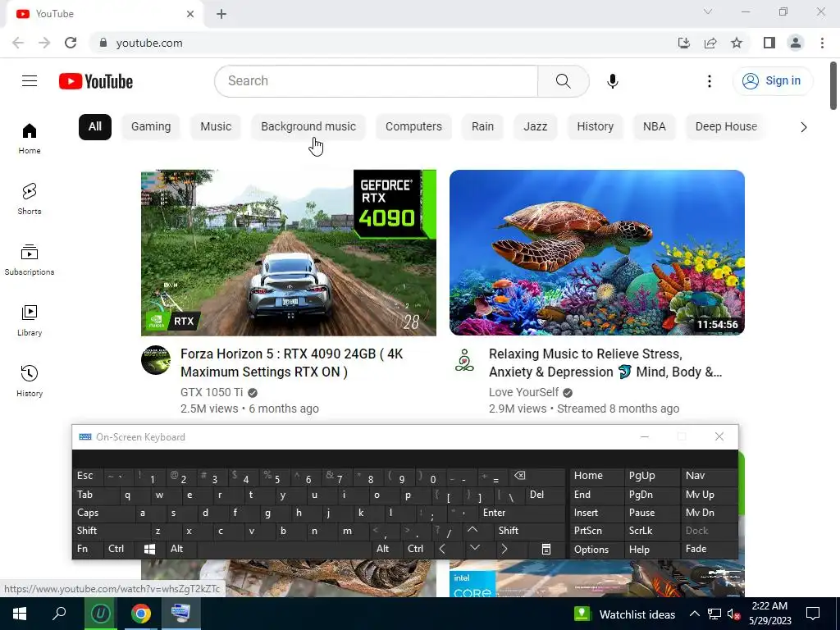840x630 pixels.
Task: Open Chrome profile avatar
Action: tap(796, 43)
